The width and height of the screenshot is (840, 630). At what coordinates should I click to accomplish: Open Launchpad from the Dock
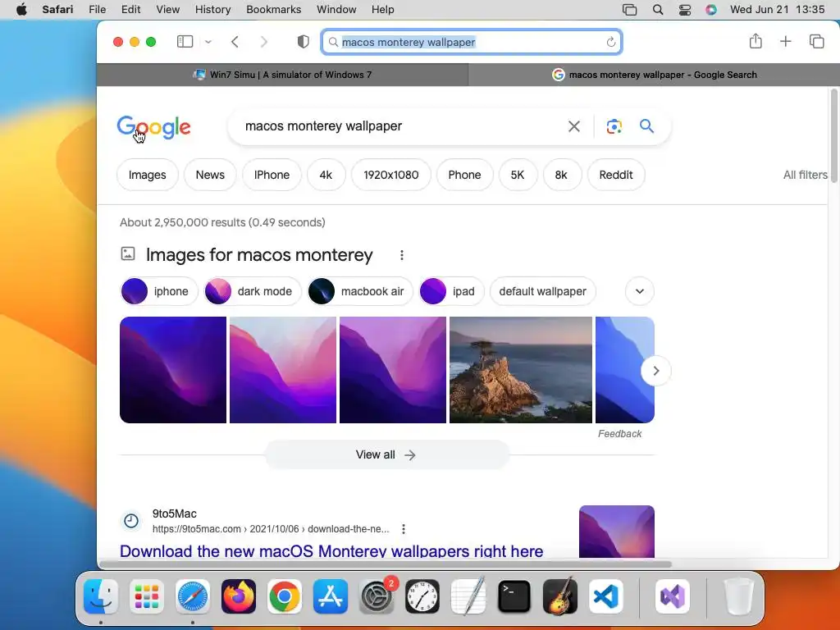[x=147, y=596]
